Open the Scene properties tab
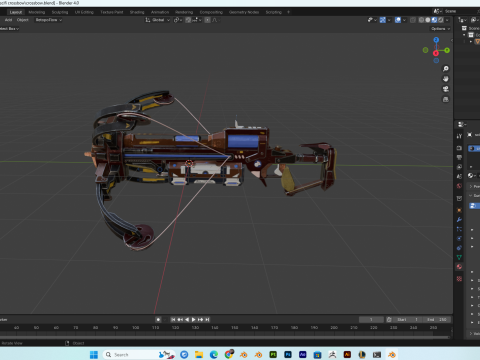This screenshot has width=480, height=360. [x=459, y=176]
